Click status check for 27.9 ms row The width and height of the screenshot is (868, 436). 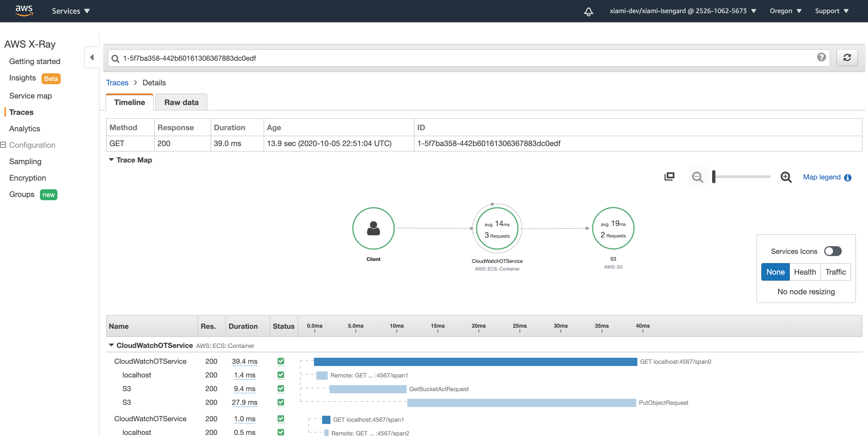(x=281, y=402)
